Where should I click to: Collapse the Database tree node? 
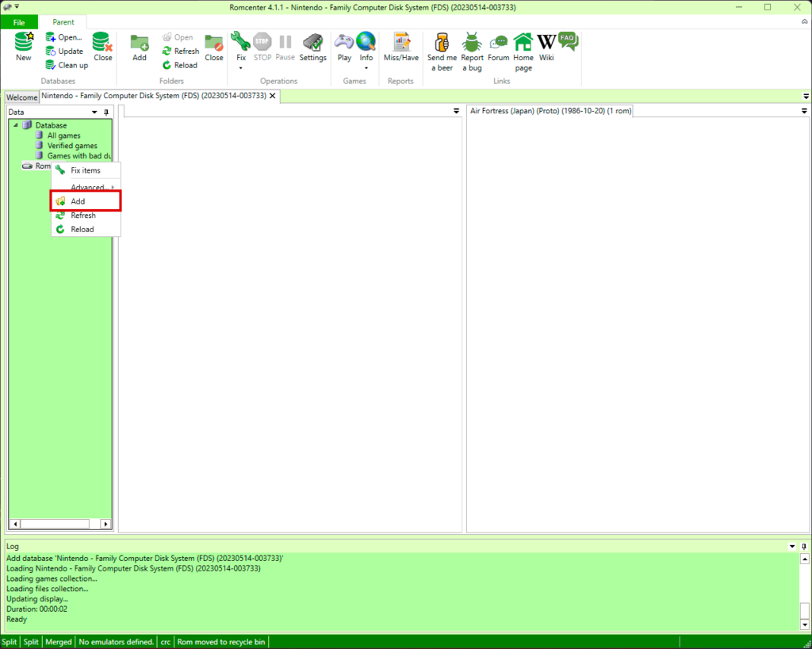(x=16, y=125)
